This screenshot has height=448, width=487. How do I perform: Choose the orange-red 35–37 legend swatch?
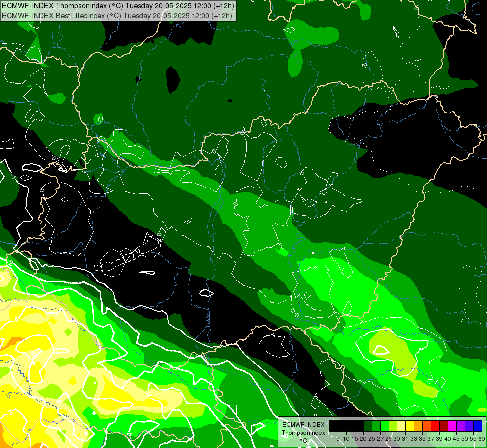click(427, 426)
